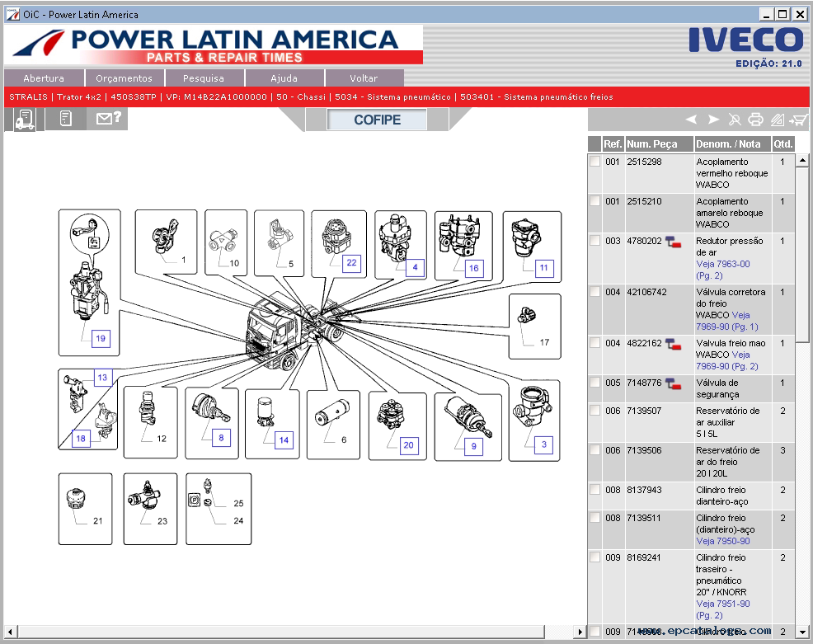Click the diagram horizontal scrollbar left arrow
813x644 pixels.
click(x=11, y=632)
